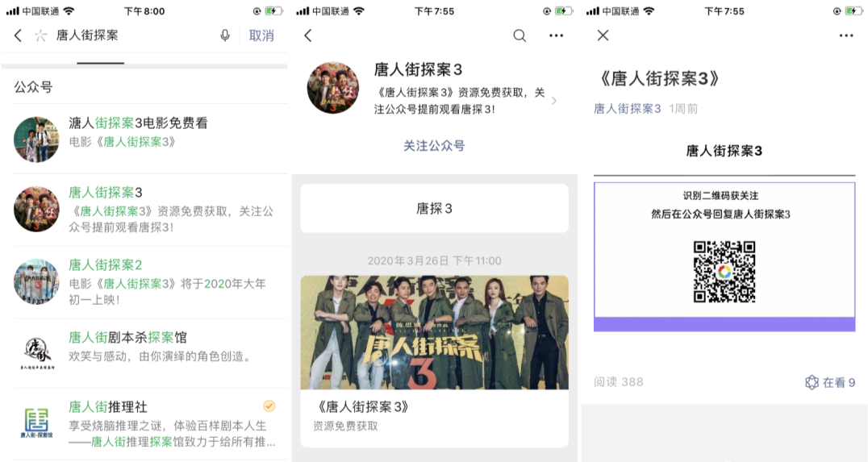Tap the 唐人街探案3 author link under the title
Screen dimensions: 868x462
click(627, 109)
